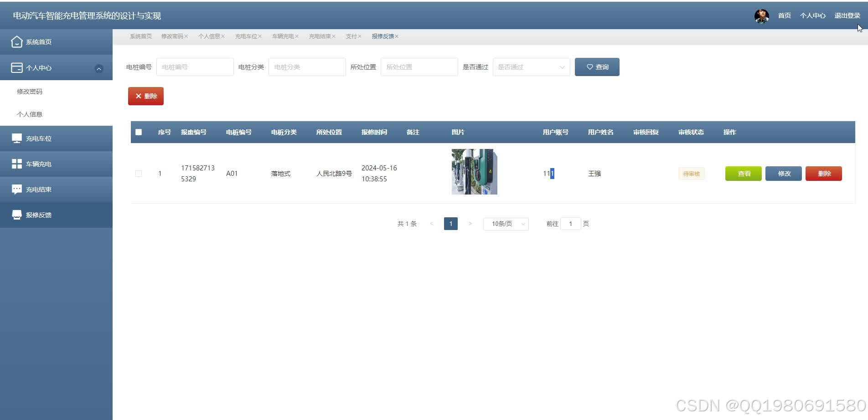Close the 支付 tab with its x
This screenshot has width=868, height=420.
click(360, 36)
